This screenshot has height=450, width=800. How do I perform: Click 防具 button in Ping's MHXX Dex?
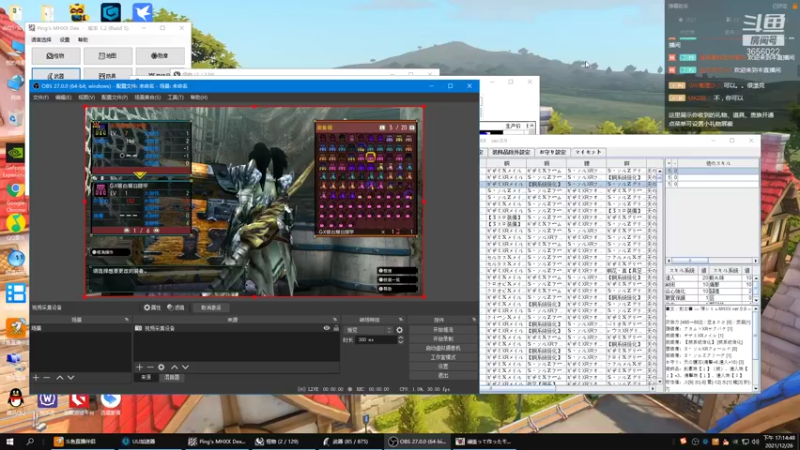[x=108, y=75]
